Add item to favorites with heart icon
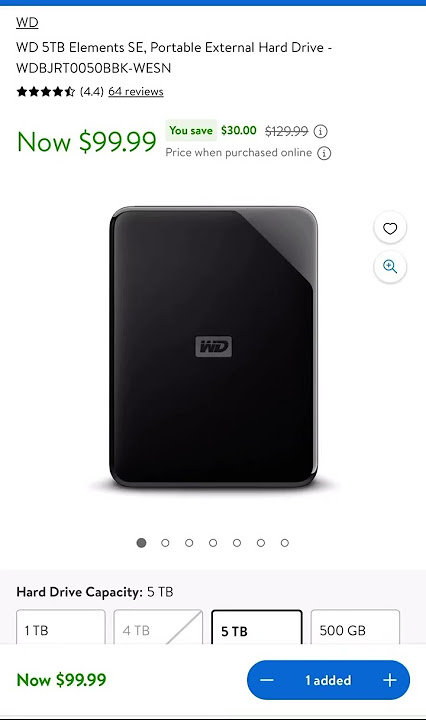 pyautogui.click(x=390, y=228)
